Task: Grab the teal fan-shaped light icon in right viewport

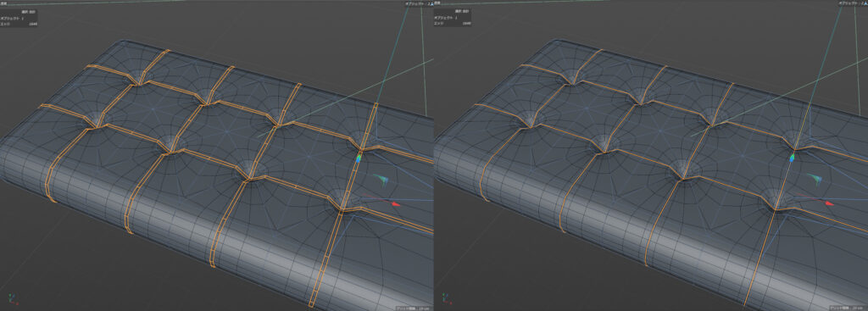Action: click(x=815, y=179)
